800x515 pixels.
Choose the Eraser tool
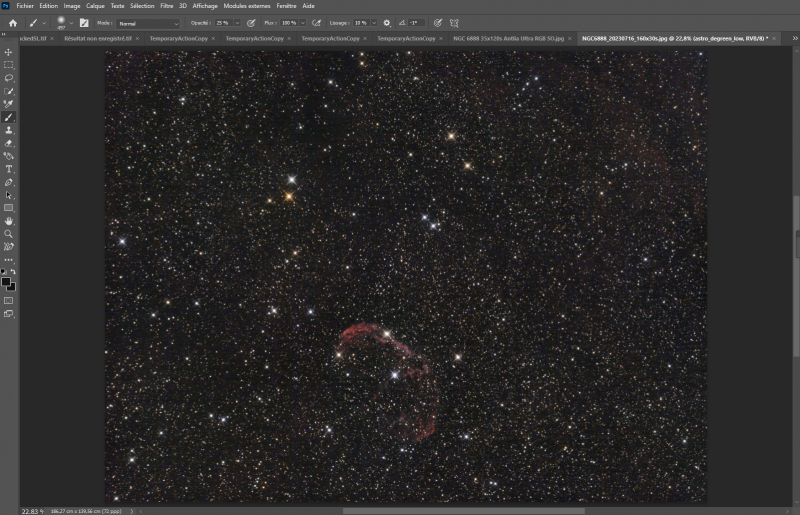pyautogui.click(x=9, y=143)
